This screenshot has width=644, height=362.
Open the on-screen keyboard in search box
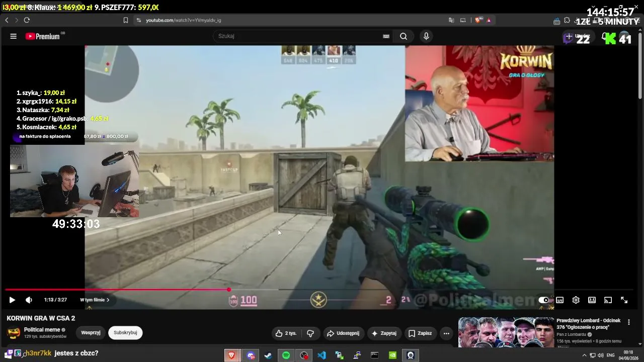coord(386,36)
